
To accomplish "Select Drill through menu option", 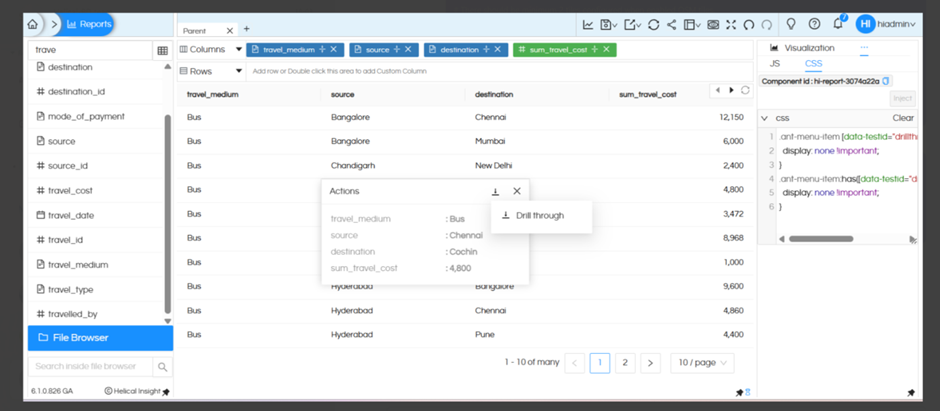I will pos(540,215).
